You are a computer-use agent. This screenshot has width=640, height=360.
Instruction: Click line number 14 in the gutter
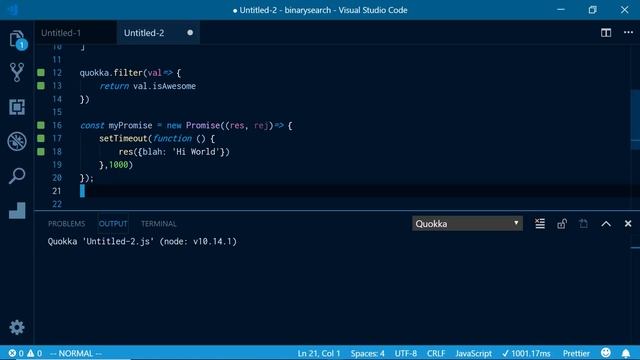[57, 99]
